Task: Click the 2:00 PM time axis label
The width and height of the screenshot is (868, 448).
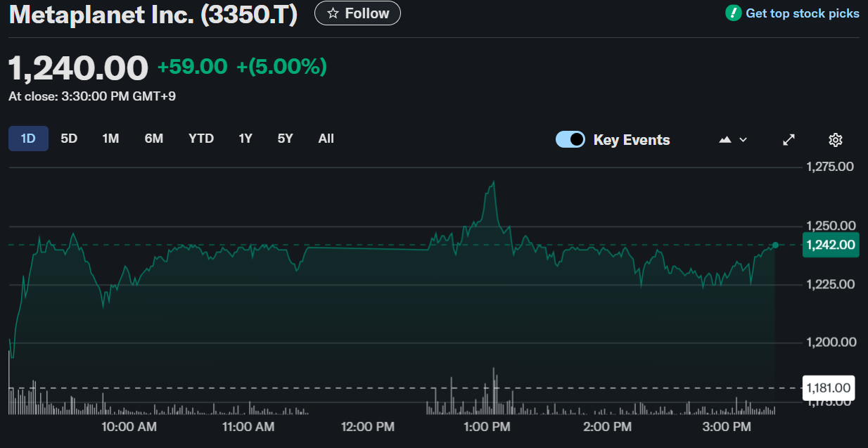Action: point(607,427)
